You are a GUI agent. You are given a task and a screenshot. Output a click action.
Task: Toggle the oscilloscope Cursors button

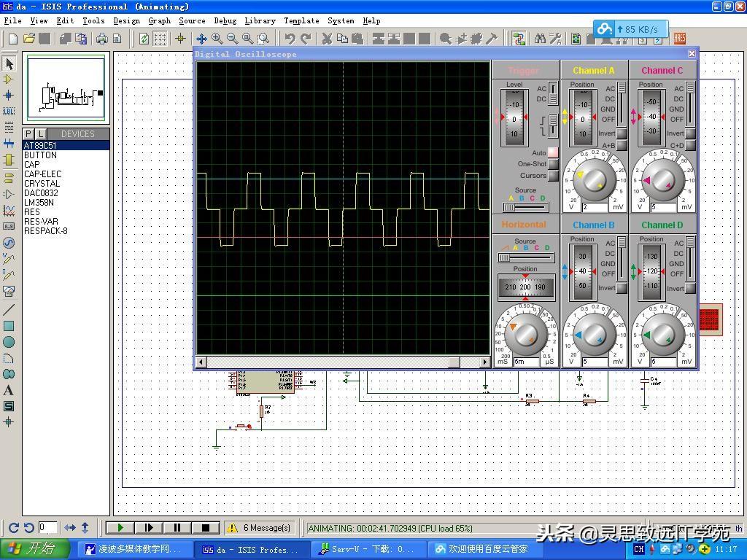pyautogui.click(x=553, y=176)
